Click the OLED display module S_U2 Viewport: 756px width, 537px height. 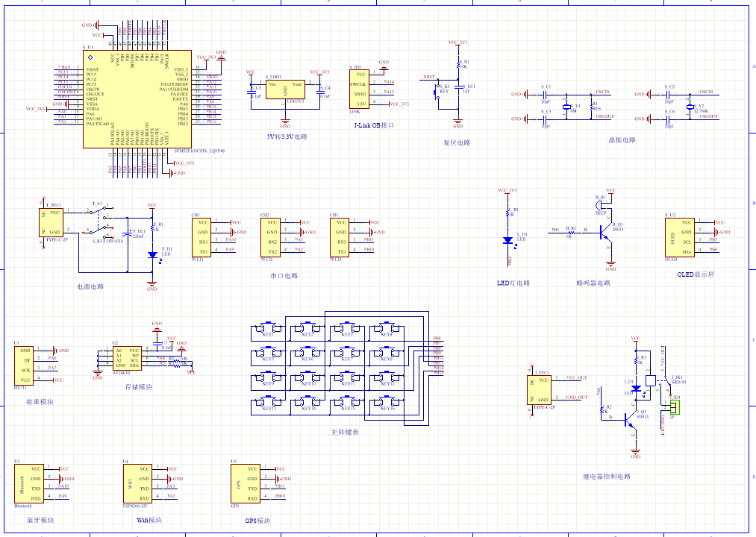(680, 237)
